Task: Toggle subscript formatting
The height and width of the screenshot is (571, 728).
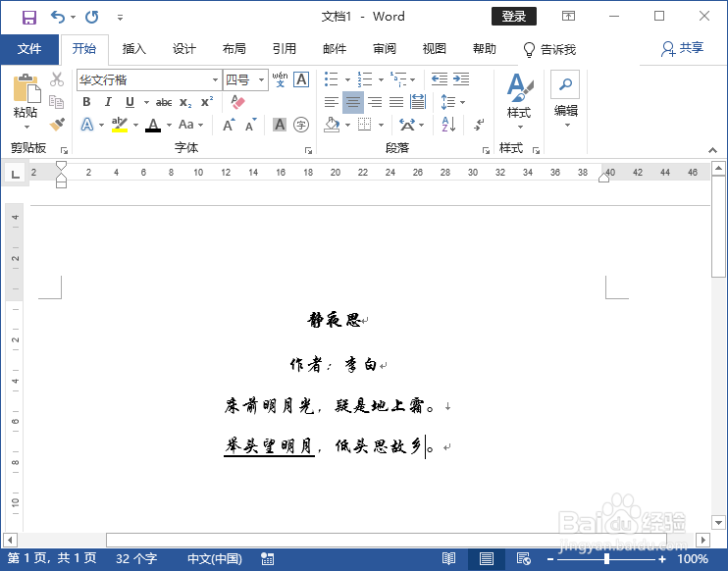Action: [185, 102]
